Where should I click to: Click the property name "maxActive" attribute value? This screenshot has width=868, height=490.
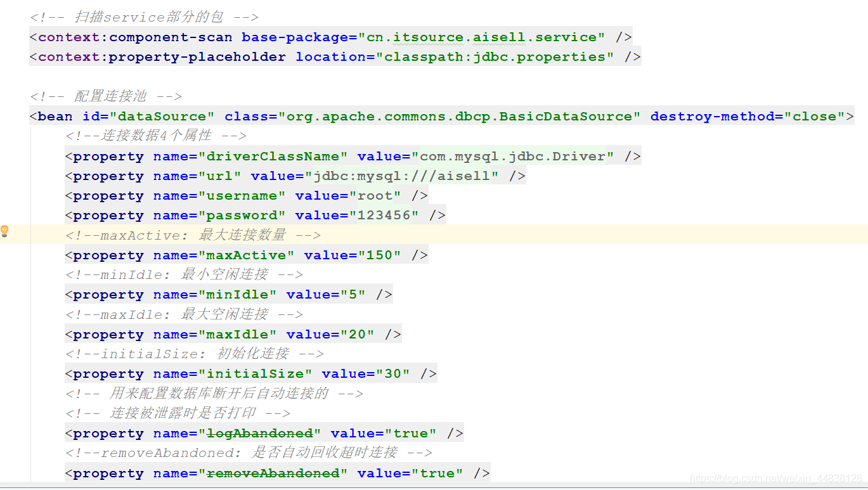point(246,255)
